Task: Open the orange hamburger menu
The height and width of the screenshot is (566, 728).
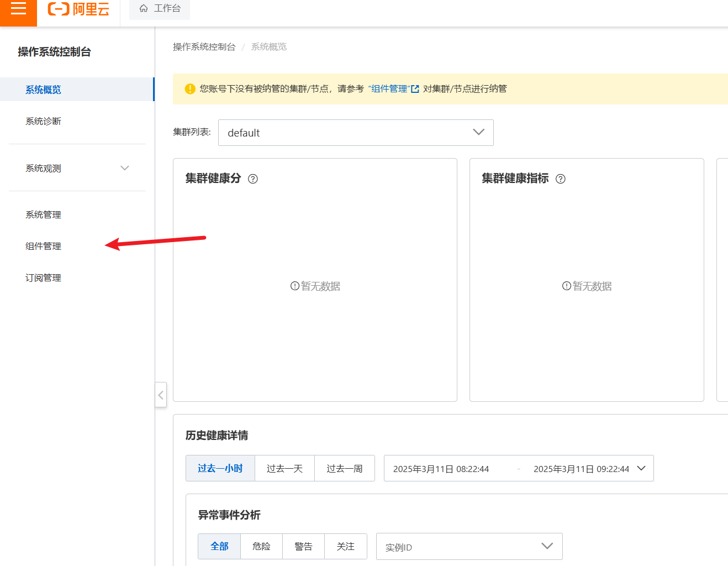Action: point(18,9)
